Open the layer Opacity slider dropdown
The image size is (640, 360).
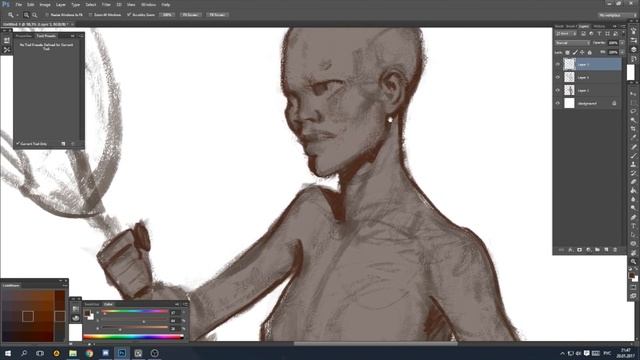pyautogui.click(x=622, y=43)
